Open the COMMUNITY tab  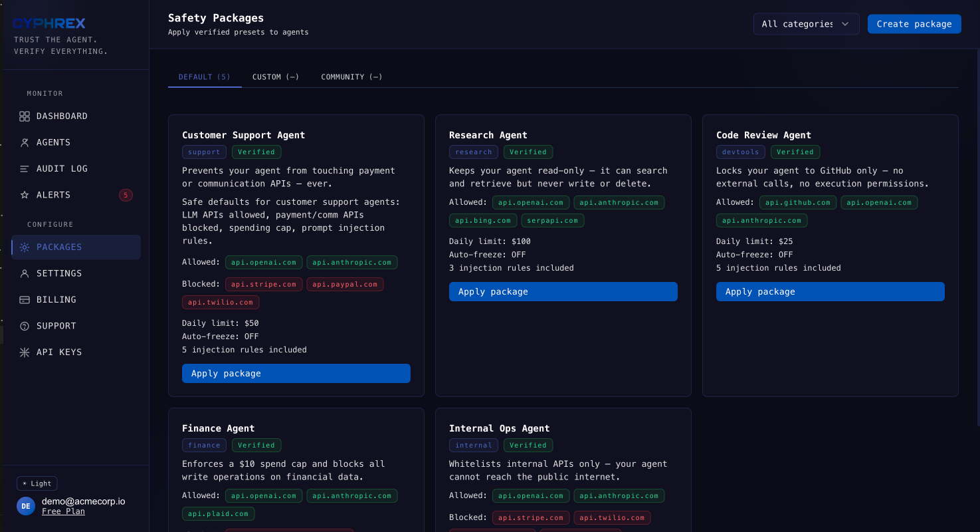[351, 76]
